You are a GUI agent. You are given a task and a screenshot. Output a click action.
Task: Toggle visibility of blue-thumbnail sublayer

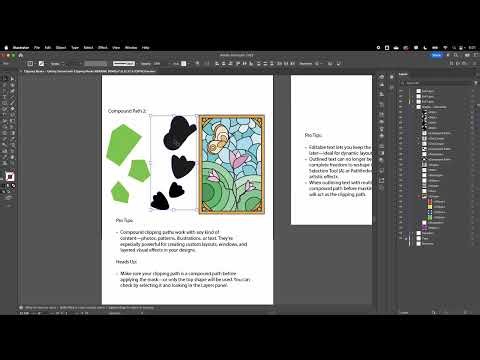pyautogui.click(x=401, y=212)
